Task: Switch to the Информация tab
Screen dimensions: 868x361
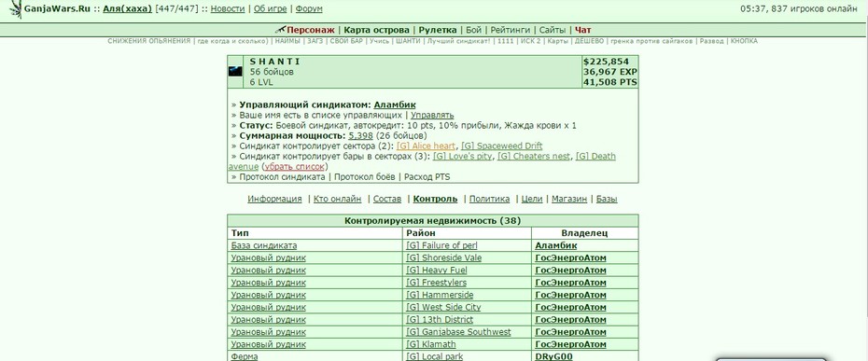Action: [x=274, y=199]
